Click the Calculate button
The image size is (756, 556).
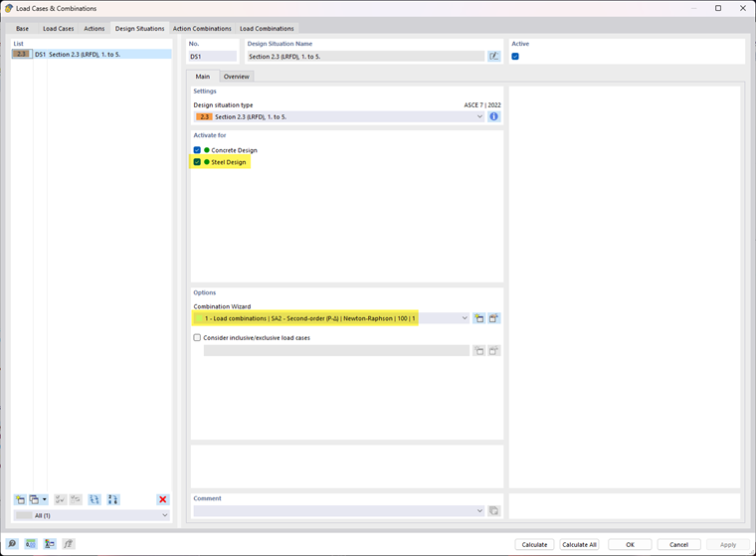pos(534,544)
